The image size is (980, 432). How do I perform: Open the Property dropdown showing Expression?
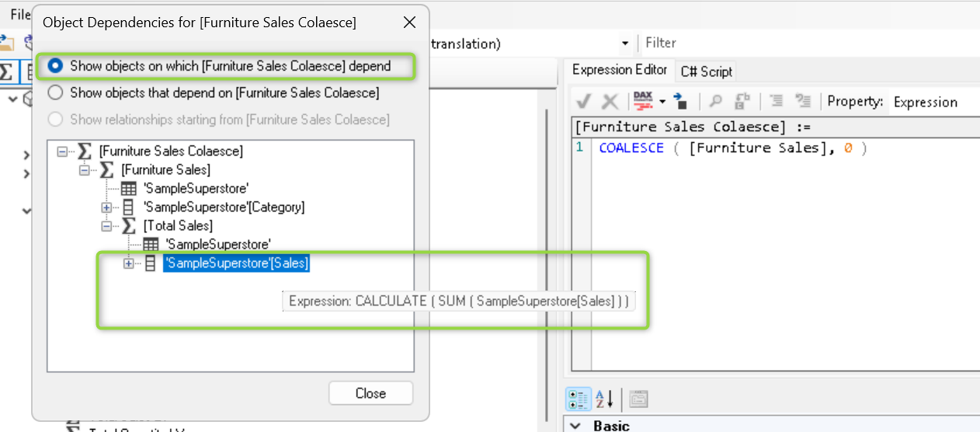click(934, 102)
